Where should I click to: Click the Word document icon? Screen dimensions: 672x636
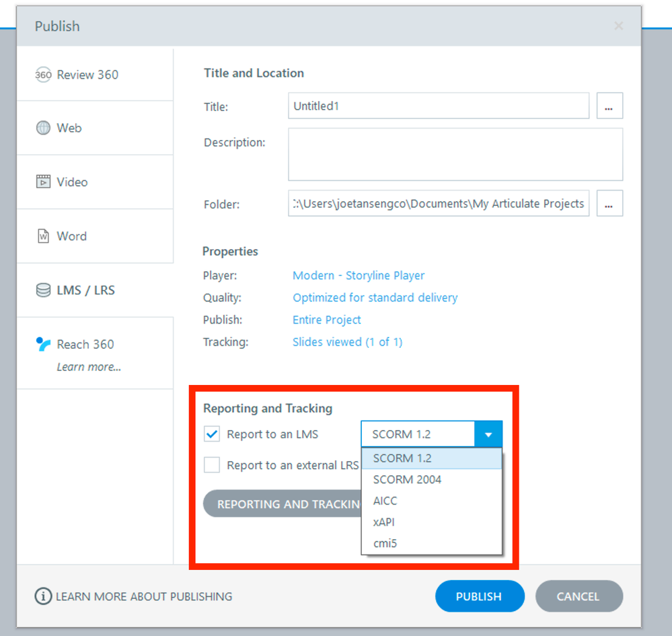click(x=43, y=236)
